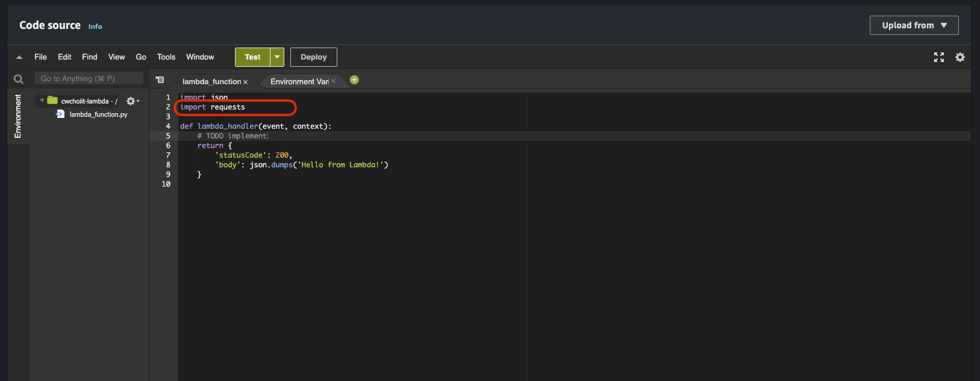
Task: Open the Upload from dropdown
Action: pyautogui.click(x=914, y=25)
